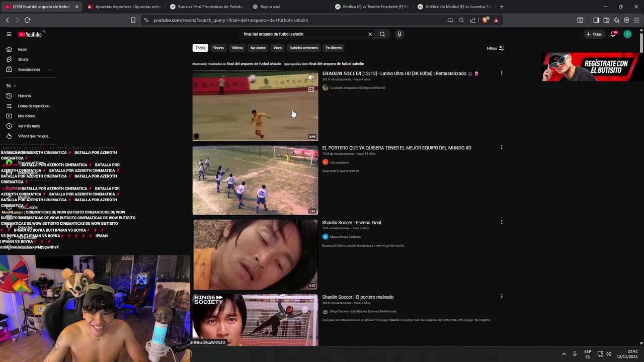
Task: Switch to Apuestas deportivas tab
Action: click(124, 7)
